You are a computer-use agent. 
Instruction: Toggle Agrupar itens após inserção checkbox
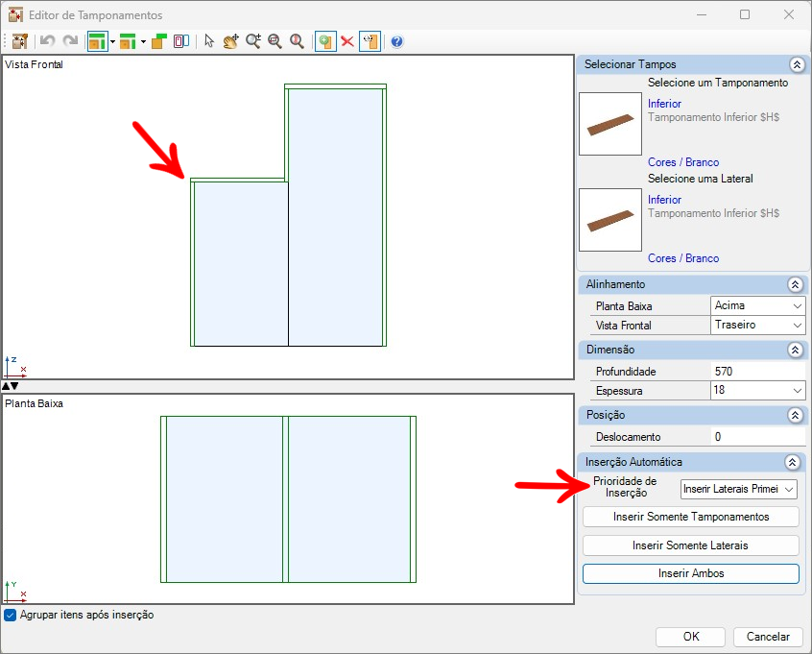(10, 615)
